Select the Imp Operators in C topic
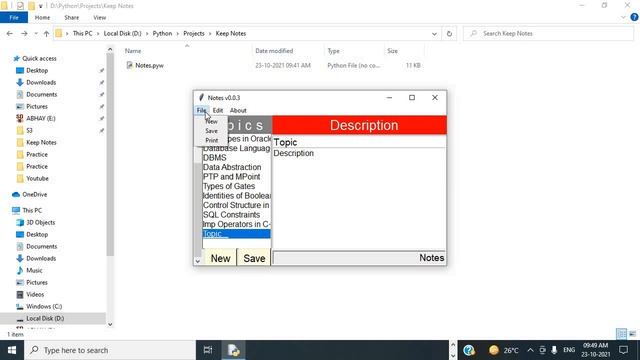The width and height of the screenshot is (640, 360). [x=236, y=224]
